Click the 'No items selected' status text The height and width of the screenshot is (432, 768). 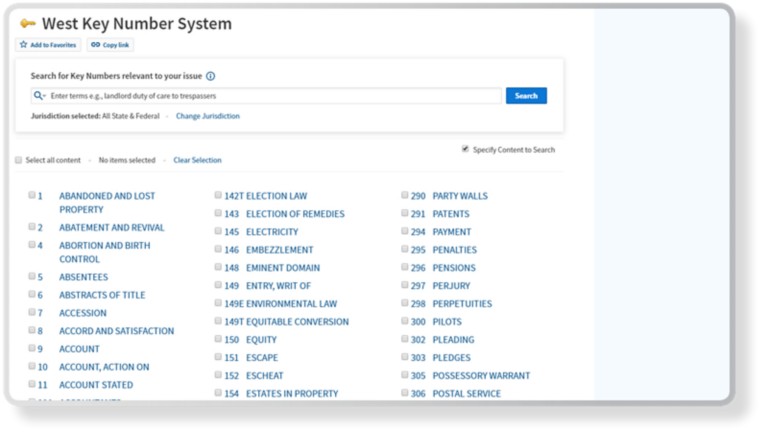[x=127, y=160]
